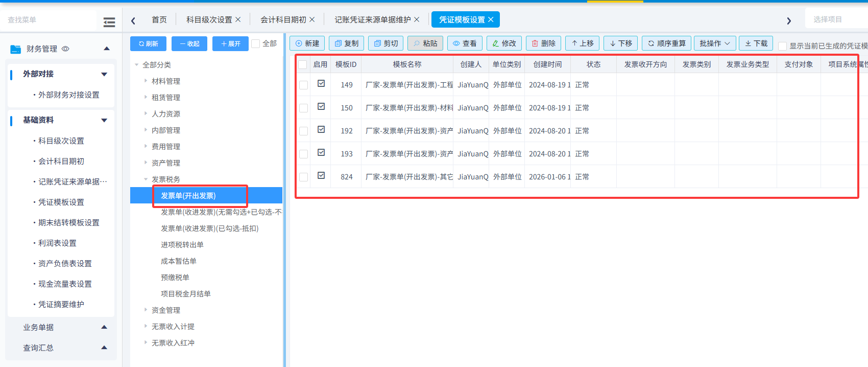Collapse the 全部分类 tree root

click(x=137, y=65)
